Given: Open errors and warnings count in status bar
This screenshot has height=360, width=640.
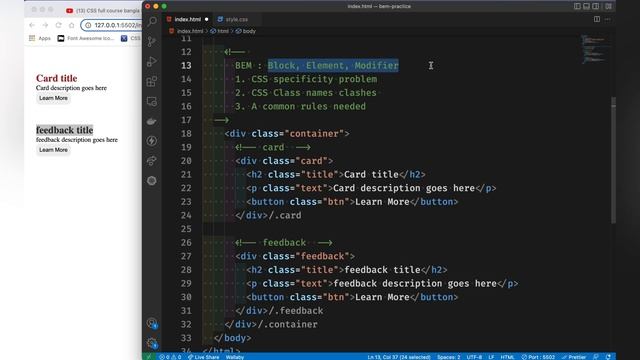Looking at the screenshot, I should (x=170, y=357).
